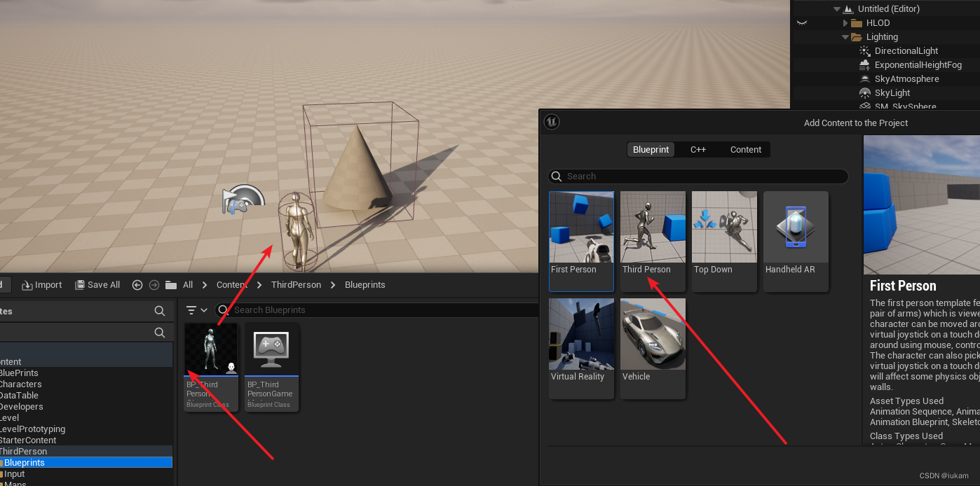
Task: Click the SkyLight dome icon
Action: [x=864, y=93]
